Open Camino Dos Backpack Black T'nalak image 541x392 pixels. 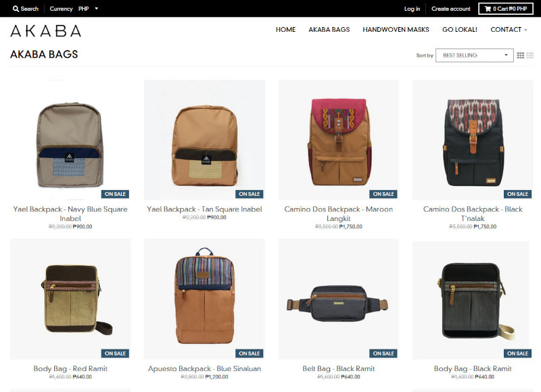(x=473, y=140)
